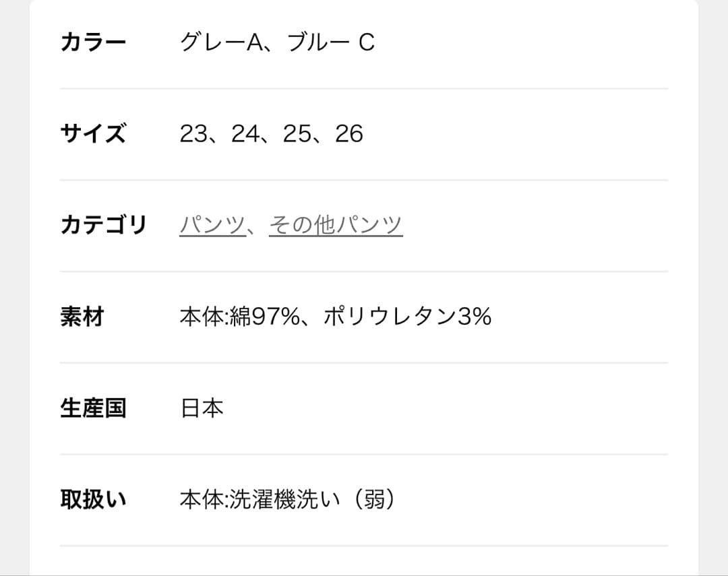This screenshot has width=728, height=576.
Task: Click size 23 in the サイズ row
Action: click(x=193, y=134)
